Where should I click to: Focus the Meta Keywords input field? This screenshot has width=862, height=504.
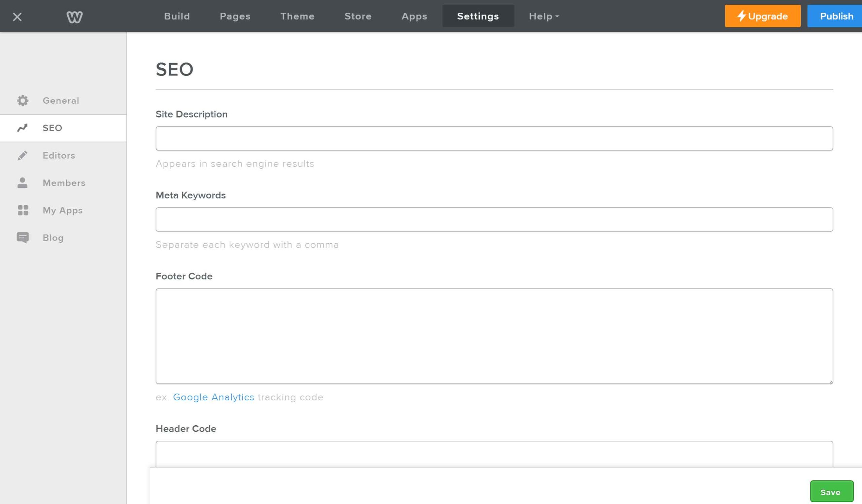click(494, 220)
